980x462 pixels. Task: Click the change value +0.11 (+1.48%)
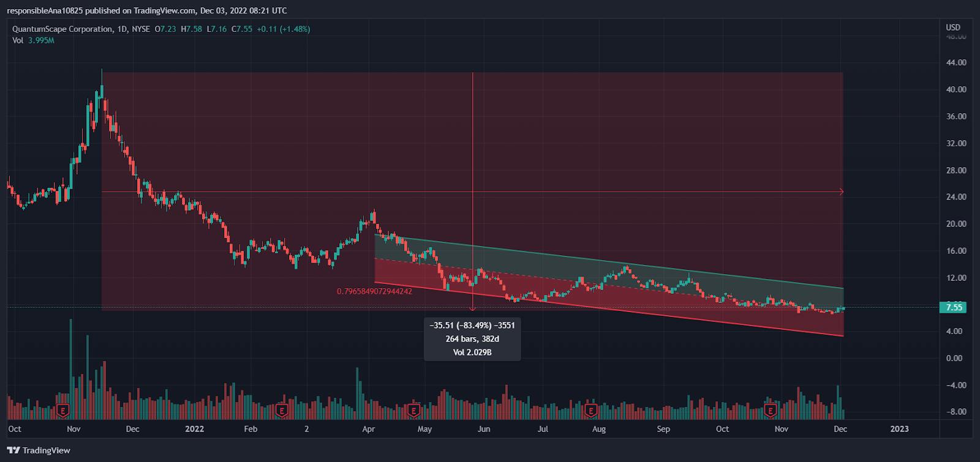[284, 29]
